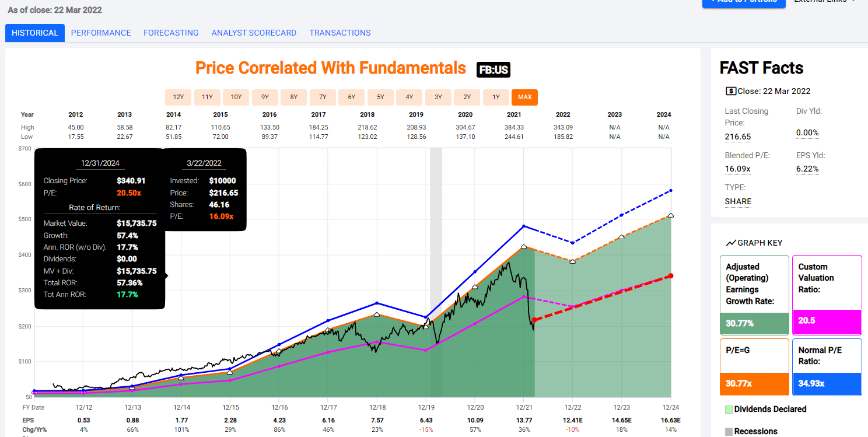The width and height of the screenshot is (868, 437).
Task: Set chart range to 12Y
Action: pyautogui.click(x=178, y=97)
